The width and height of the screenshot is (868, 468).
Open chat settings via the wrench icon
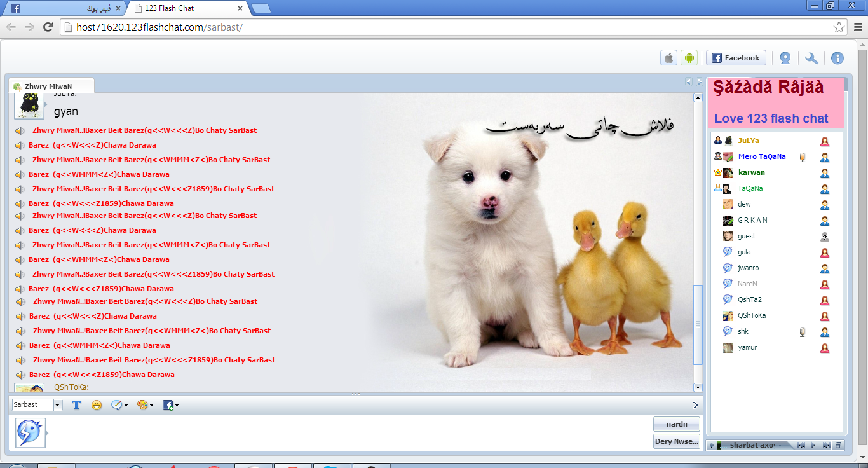pyautogui.click(x=811, y=58)
